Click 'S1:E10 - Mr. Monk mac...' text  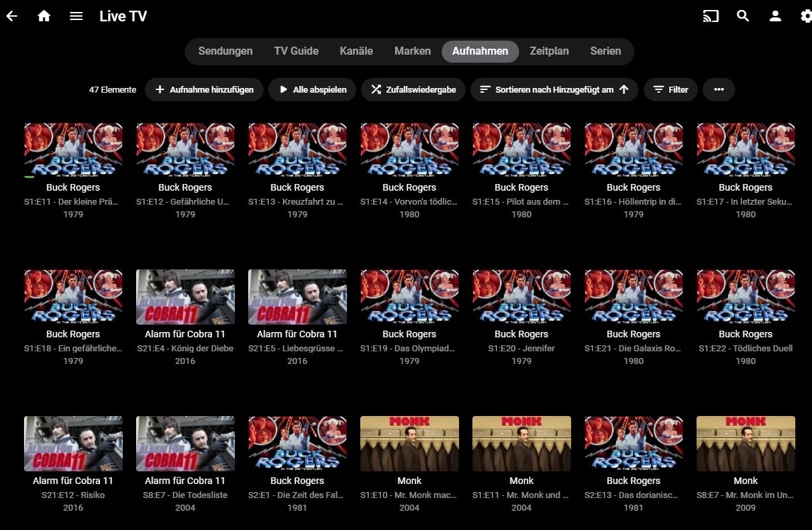[410, 495]
